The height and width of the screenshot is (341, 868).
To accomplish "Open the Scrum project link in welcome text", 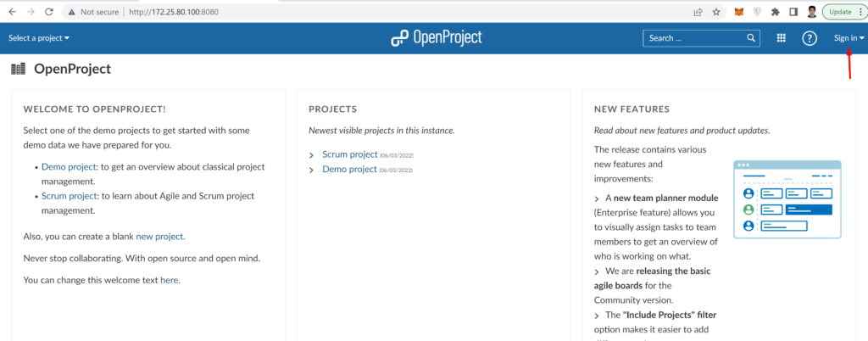I will click(70, 196).
